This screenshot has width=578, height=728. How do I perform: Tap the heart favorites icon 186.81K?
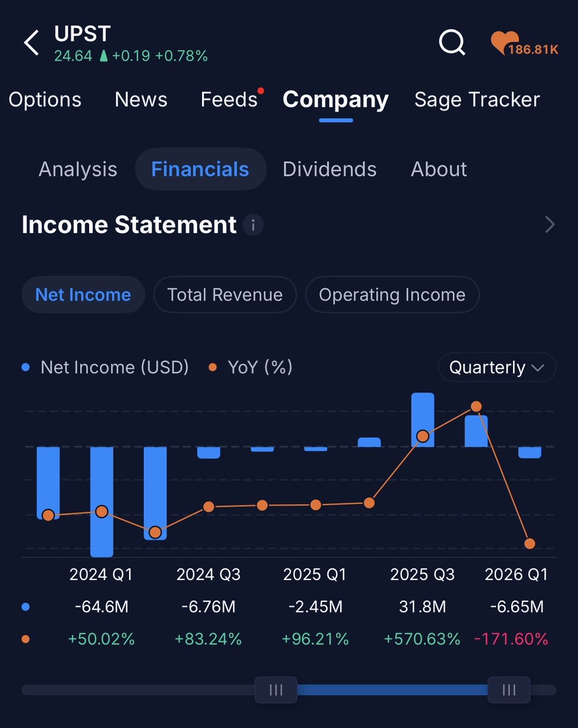click(524, 44)
